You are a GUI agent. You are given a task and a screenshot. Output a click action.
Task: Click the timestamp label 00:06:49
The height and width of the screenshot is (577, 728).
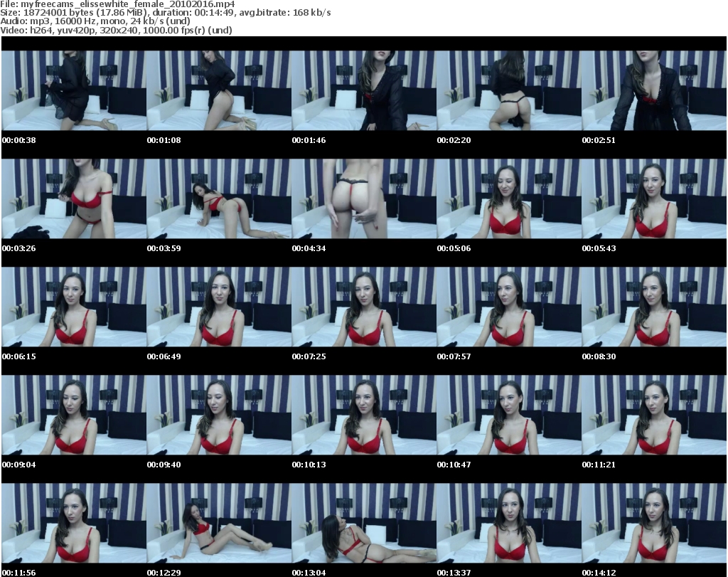click(164, 356)
